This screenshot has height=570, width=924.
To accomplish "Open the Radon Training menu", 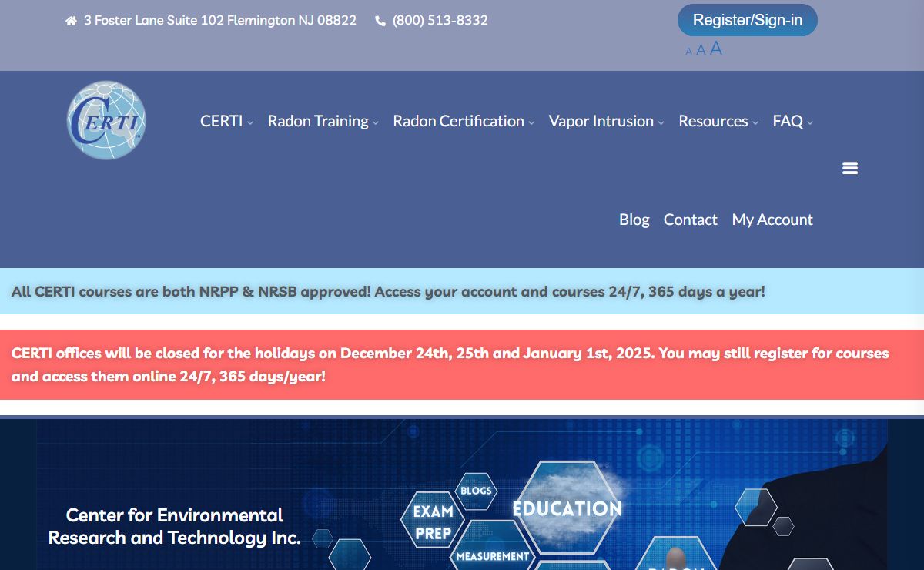I will [318, 121].
